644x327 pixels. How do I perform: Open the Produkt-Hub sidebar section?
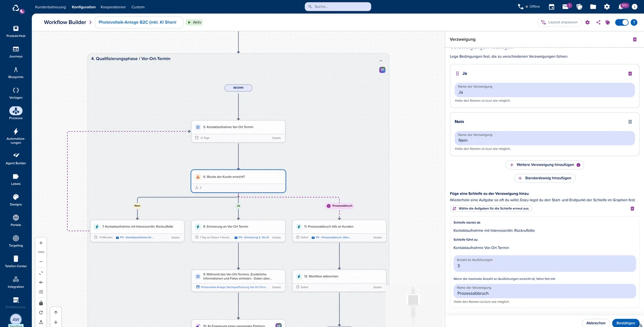(16, 31)
